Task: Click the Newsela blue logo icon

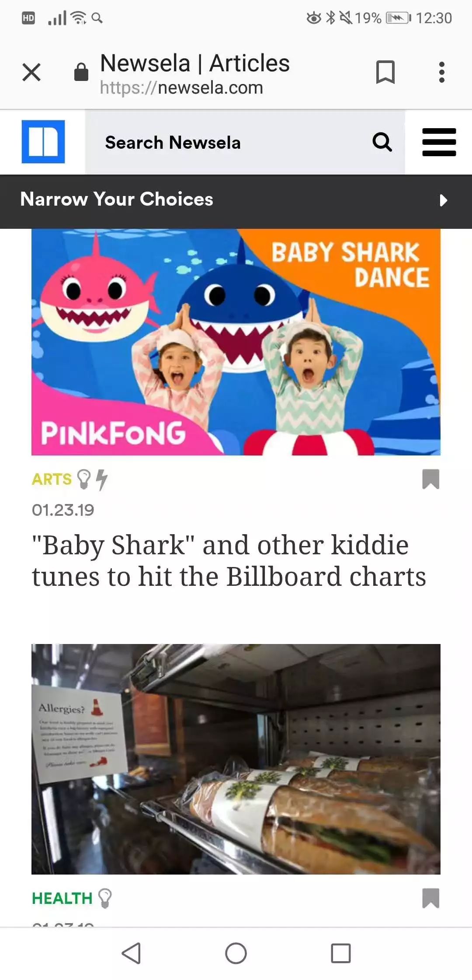Action: (x=43, y=142)
